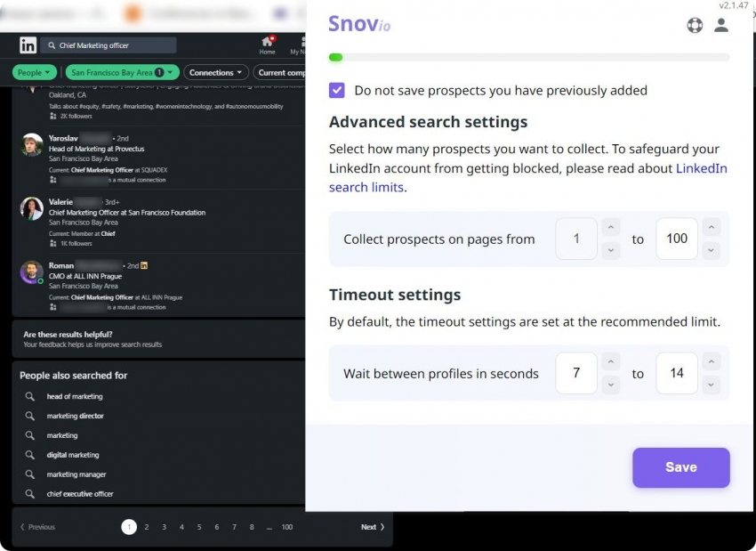This screenshot has width=756, height=551.
Task: Select 'marketing manager' suggested search
Action: tap(76, 474)
